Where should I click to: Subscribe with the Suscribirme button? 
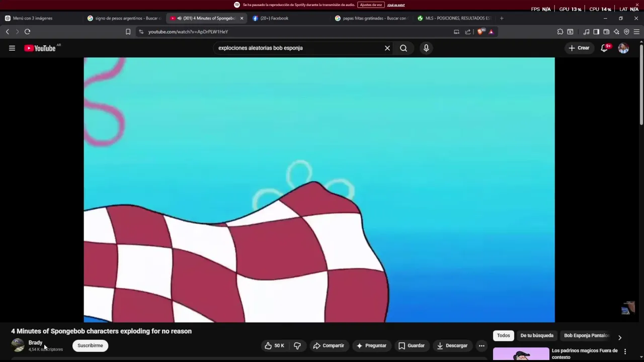90,345
